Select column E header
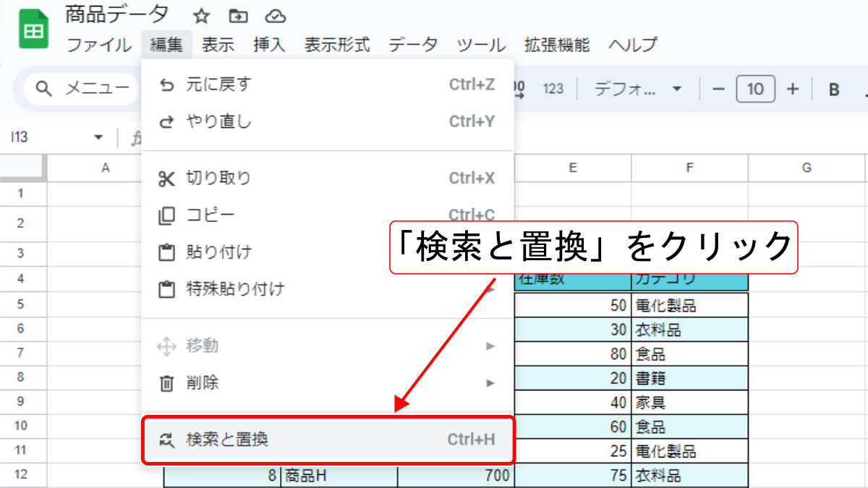This screenshot has height=488, width=868. [x=573, y=168]
